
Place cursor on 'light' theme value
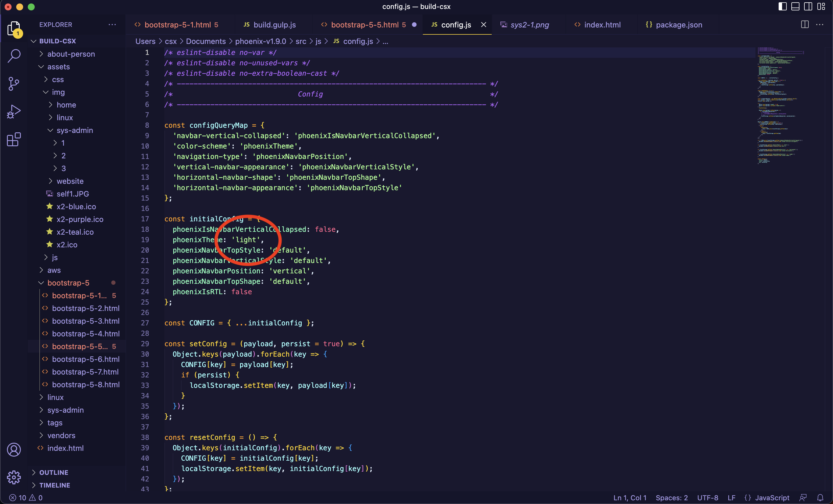coord(246,240)
